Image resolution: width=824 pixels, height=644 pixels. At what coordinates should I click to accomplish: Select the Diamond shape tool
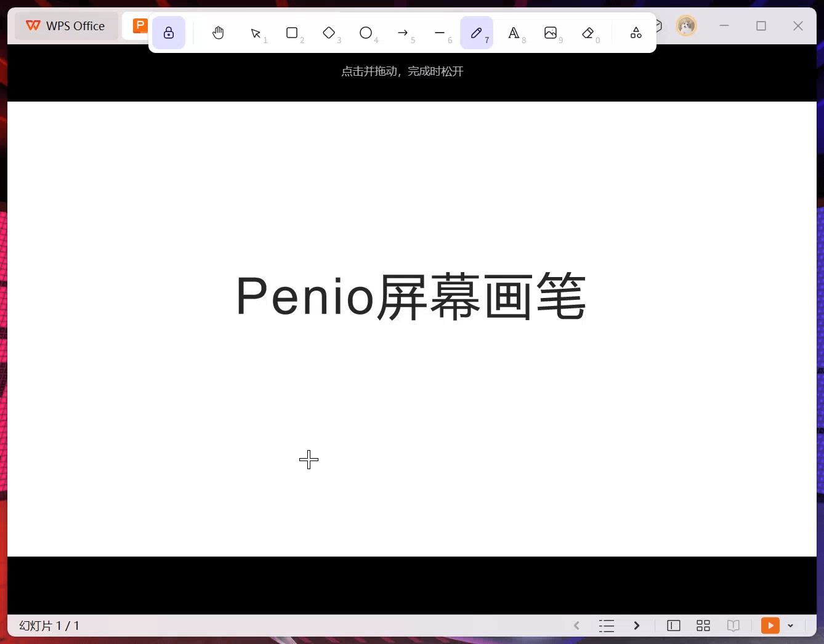(329, 33)
